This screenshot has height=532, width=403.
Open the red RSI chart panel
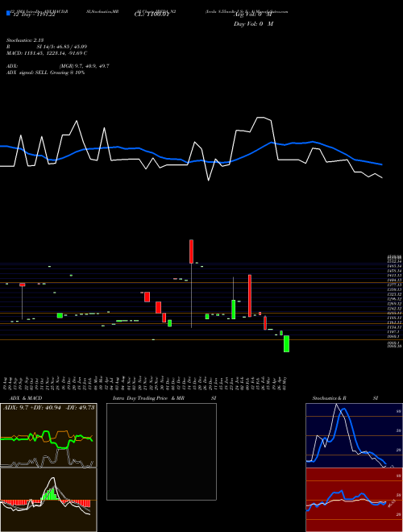354,500
